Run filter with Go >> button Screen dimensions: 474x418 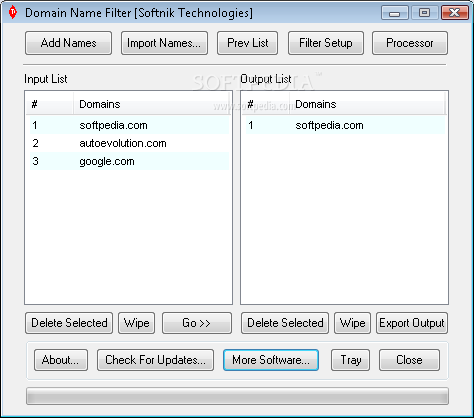point(197,323)
